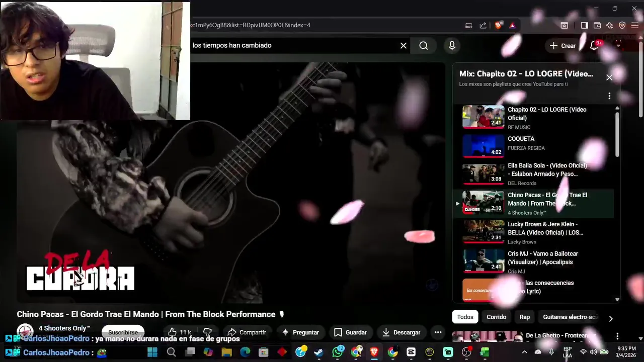
Task: Click the Suscribirse button
Action: coord(123,332)
